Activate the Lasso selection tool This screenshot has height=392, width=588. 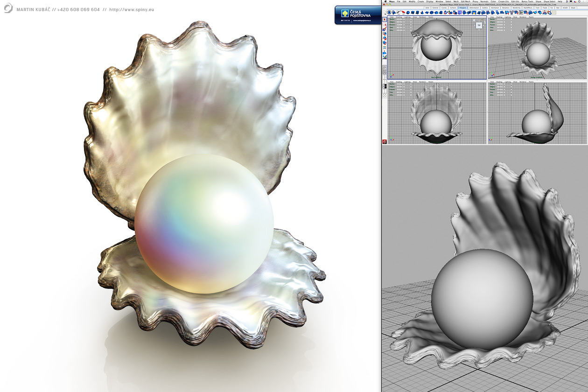click(x=385, y=24)
